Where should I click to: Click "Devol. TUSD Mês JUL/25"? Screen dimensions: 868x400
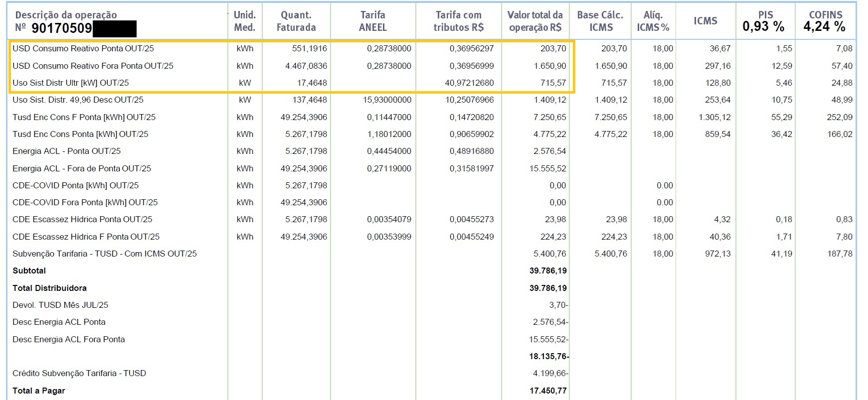pyautogui.click(x=60, y=305)
